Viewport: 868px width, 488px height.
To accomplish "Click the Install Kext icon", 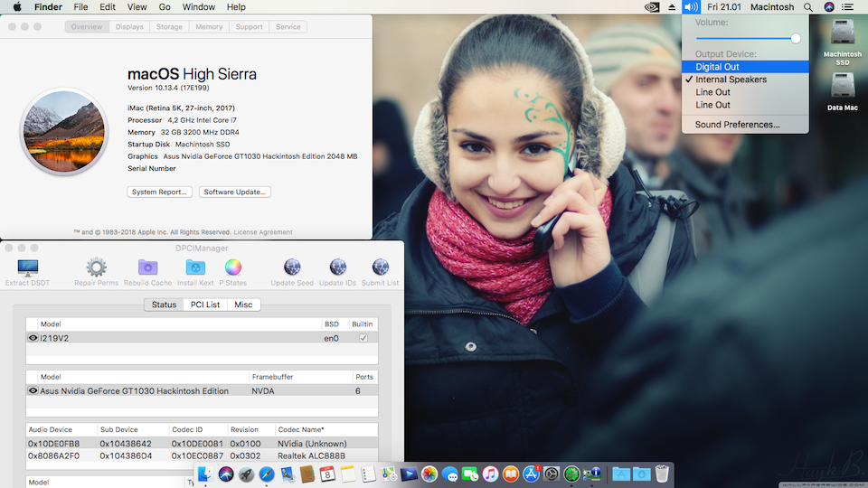I will (x=195, y=267).
